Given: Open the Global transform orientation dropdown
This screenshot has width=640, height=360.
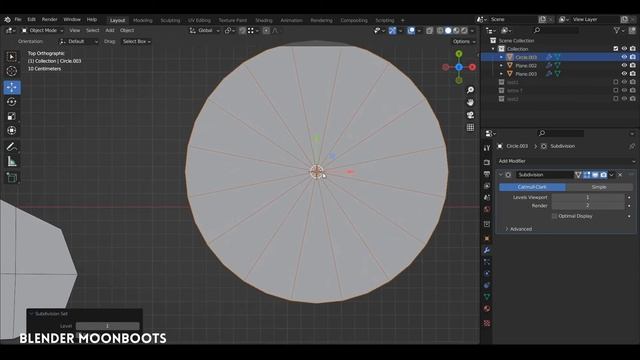Looking at the screenshot, I should 204,31.
